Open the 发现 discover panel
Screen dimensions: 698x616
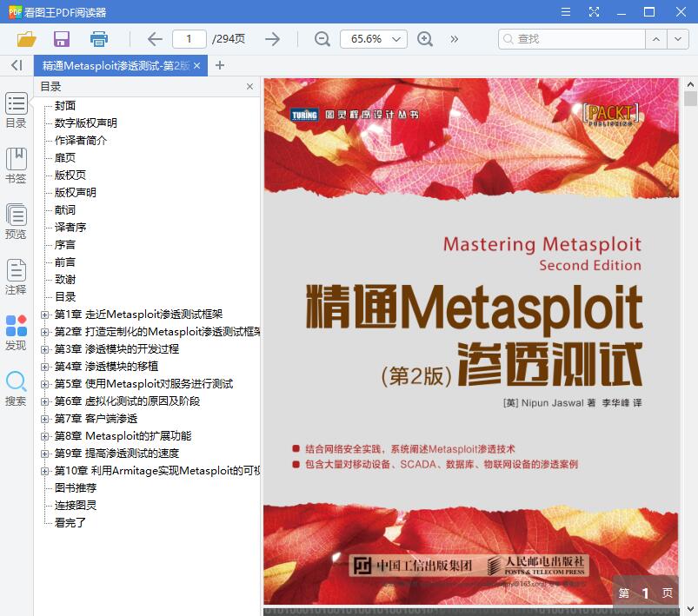tap(16, 333)
